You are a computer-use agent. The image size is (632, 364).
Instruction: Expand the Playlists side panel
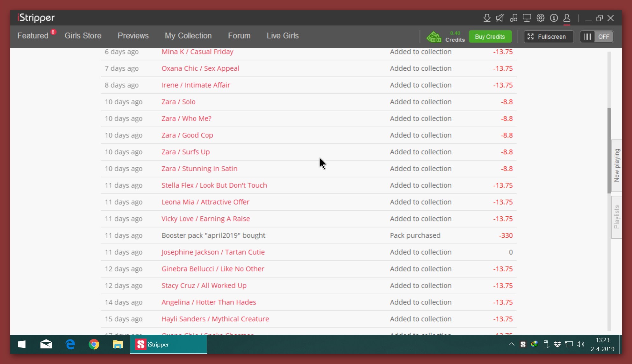pyautogui.click(x=617, y=217)
